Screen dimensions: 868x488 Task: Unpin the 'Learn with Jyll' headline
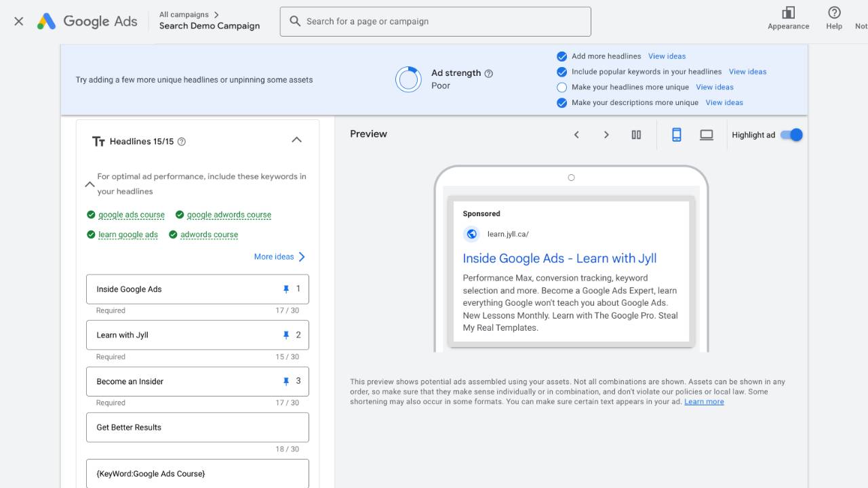[285, 335]
